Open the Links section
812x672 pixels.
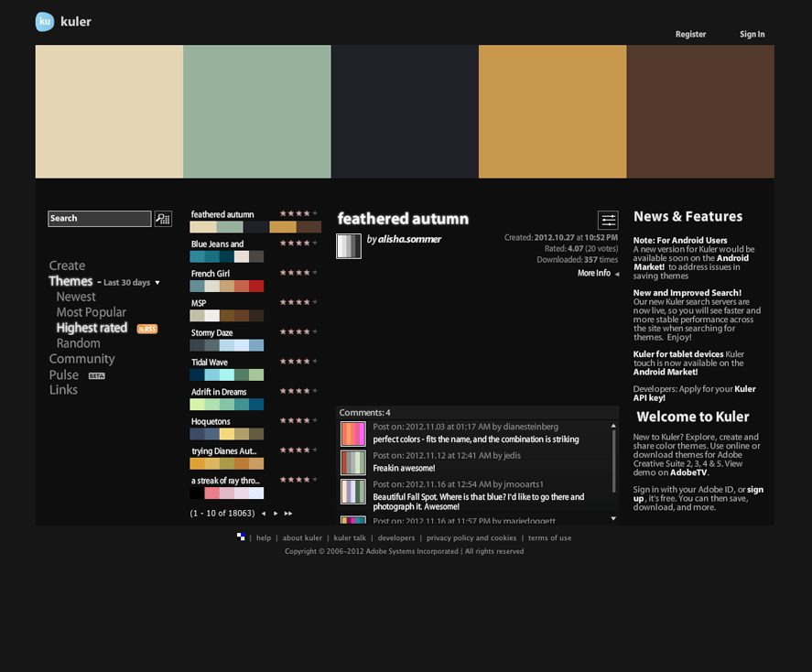(63, 390)
